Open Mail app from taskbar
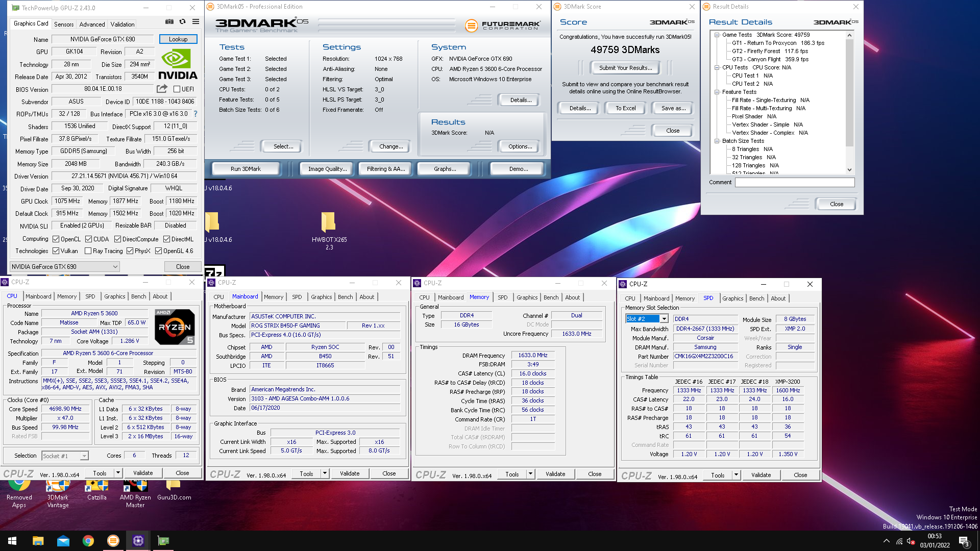This screenshot has width=980, height=551. pyautogui.click(x=63, y=541)
